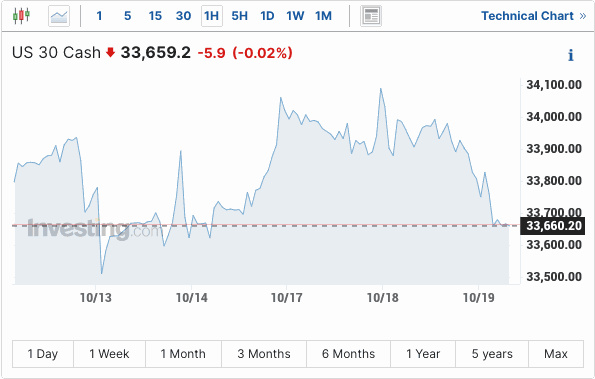The image size is (595, 379).
Task: Show the 1 Month range
Action: tap(183, 354)
